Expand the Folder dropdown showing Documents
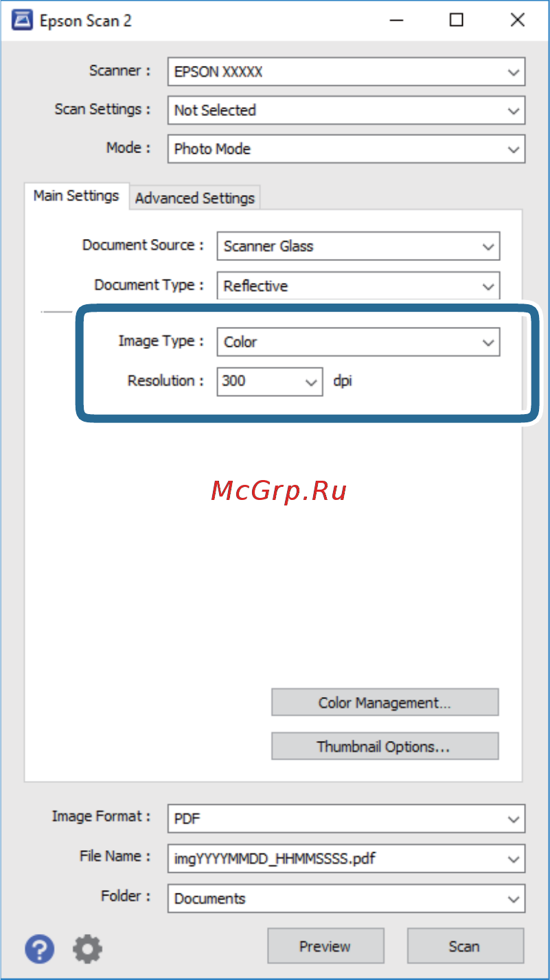Viewport: 550px width, 980px height. pyautogui.click(x=347, y=898)
